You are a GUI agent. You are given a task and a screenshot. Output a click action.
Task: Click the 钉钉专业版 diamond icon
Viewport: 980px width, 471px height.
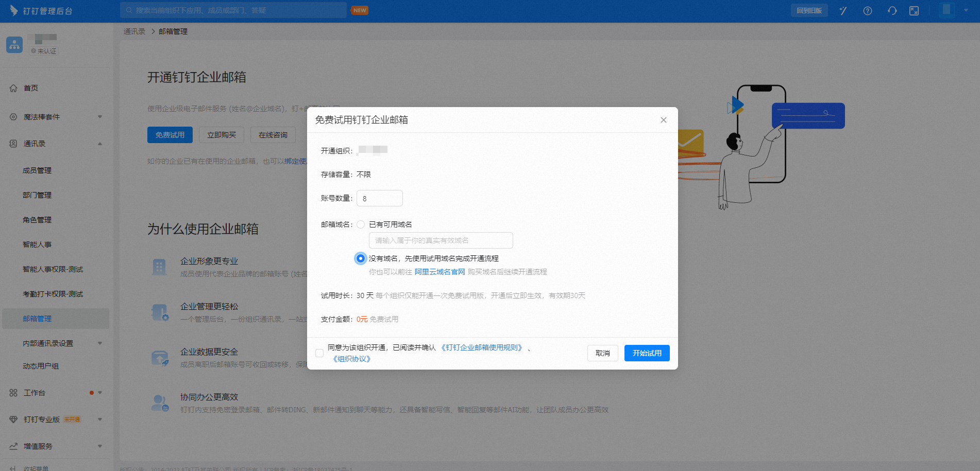tap(13, 420)
